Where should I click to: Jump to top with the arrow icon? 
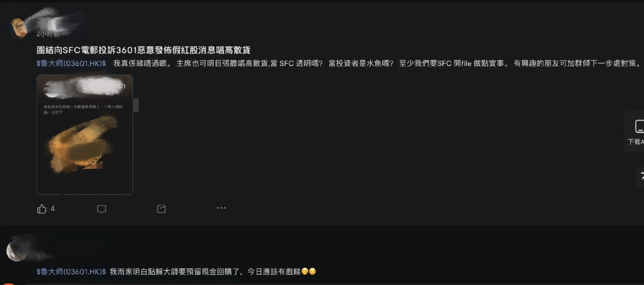coord(641,177)
